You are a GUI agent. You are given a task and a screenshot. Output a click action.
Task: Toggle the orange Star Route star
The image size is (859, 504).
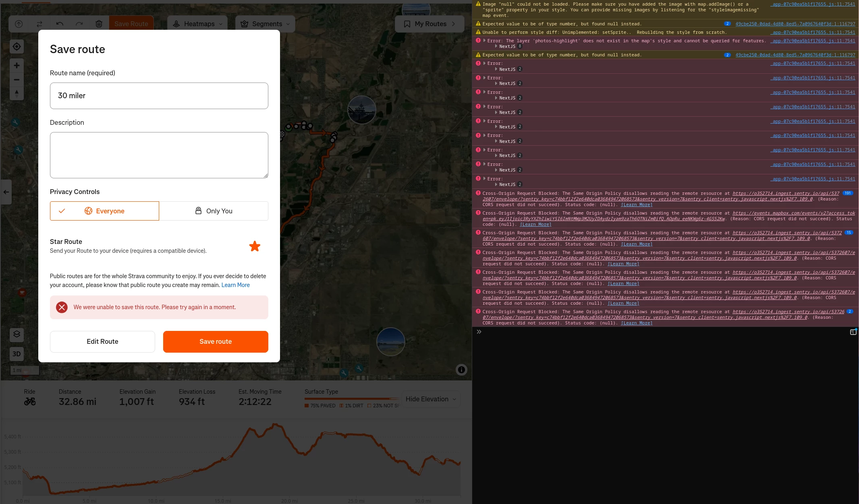pos(255,246)
